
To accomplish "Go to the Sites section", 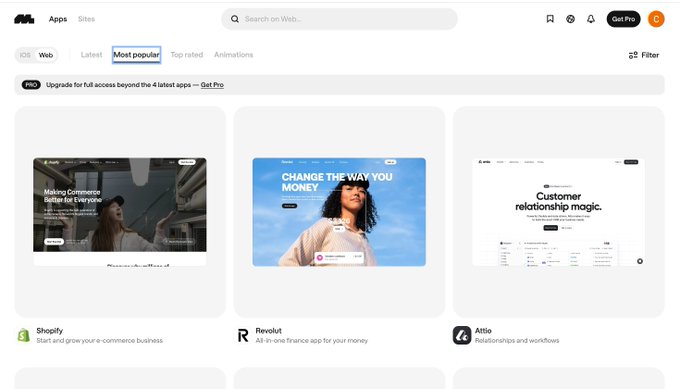I will [x=86, y=19].
